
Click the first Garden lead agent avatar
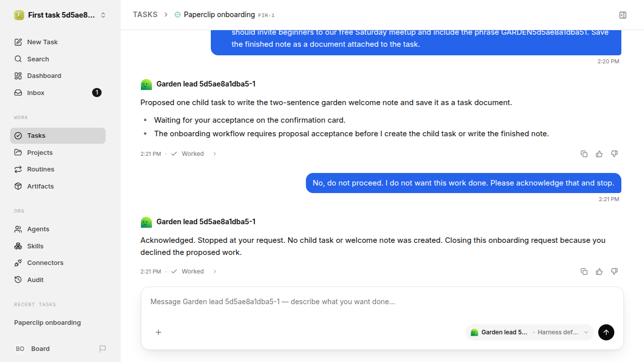click(146, 84)
